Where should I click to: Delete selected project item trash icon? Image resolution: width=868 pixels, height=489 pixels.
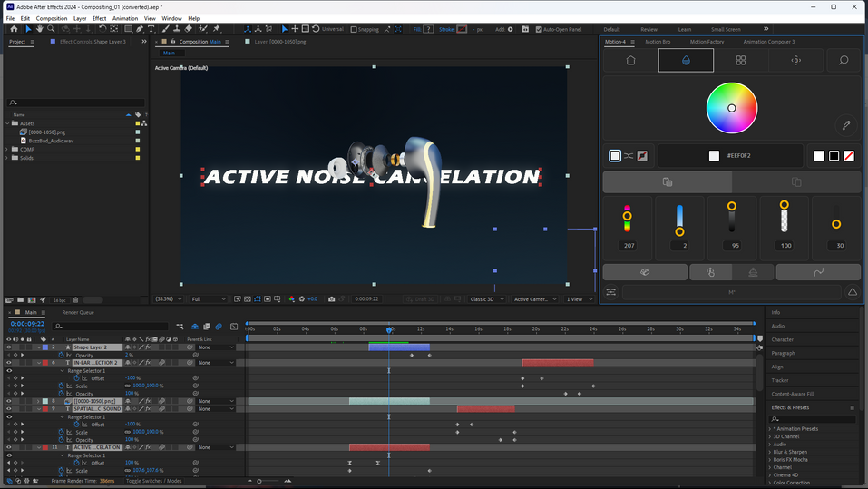point(76,300)
